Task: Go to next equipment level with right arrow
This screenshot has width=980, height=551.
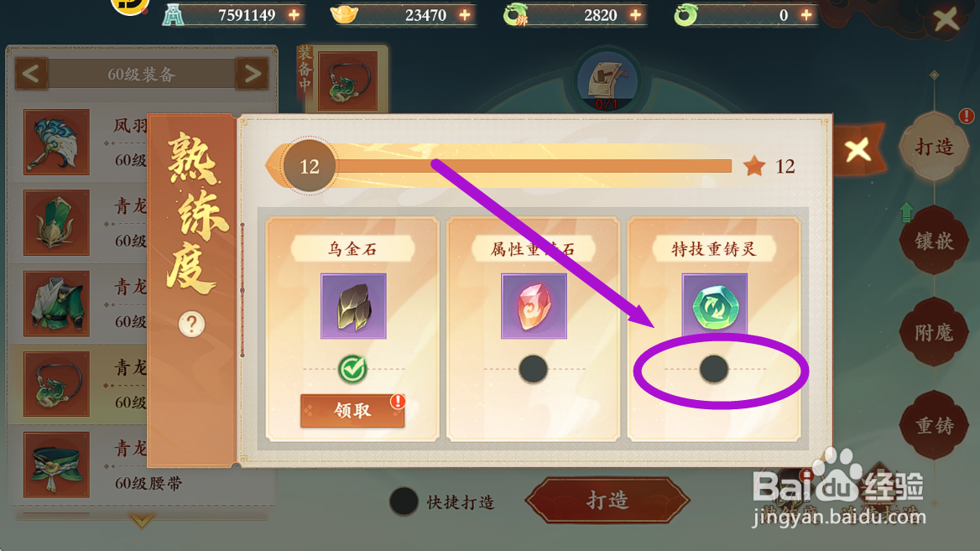Action: click(252, 75)
